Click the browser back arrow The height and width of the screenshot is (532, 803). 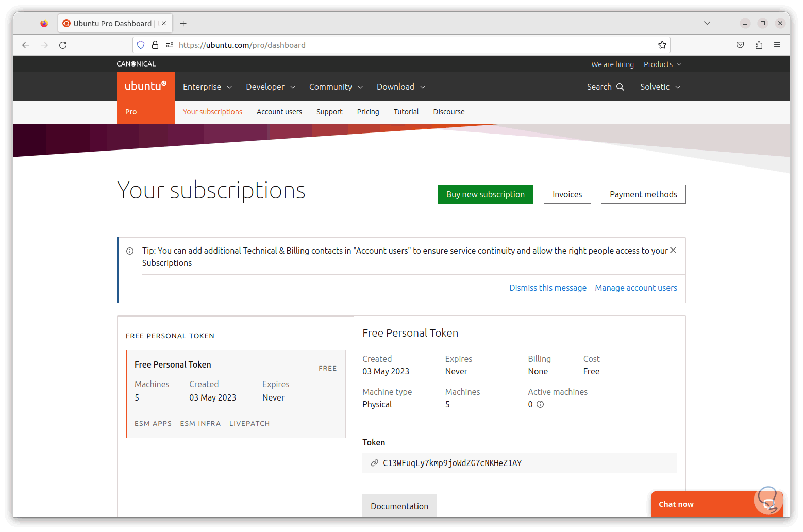click(26, 45)
